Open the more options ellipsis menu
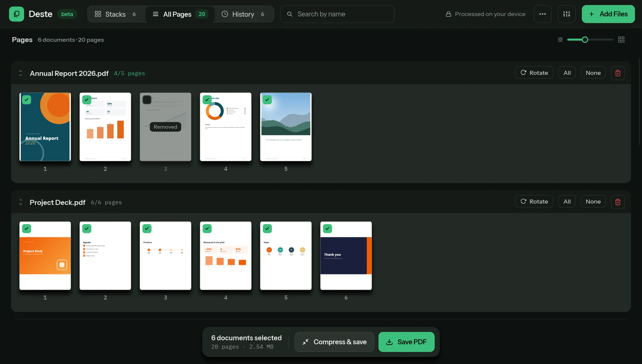Image resolution: width=642 pixels, height=364 pixels. 542,14
